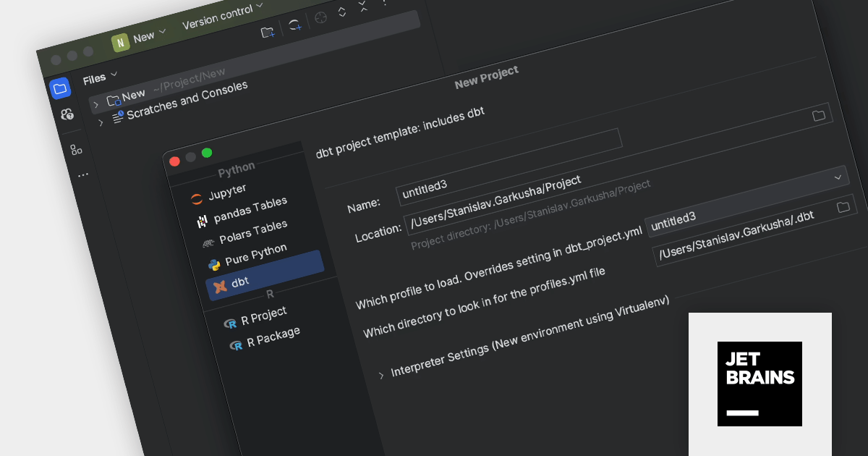Click the structure blocks icon in sidebar
This screenshot has width=868, height=456.
point(76,150)
